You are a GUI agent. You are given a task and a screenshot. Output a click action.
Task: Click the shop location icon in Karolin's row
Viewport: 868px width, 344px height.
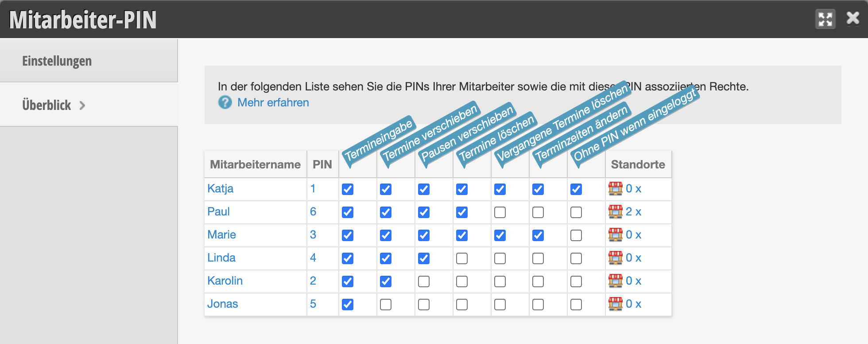[615, 281]
